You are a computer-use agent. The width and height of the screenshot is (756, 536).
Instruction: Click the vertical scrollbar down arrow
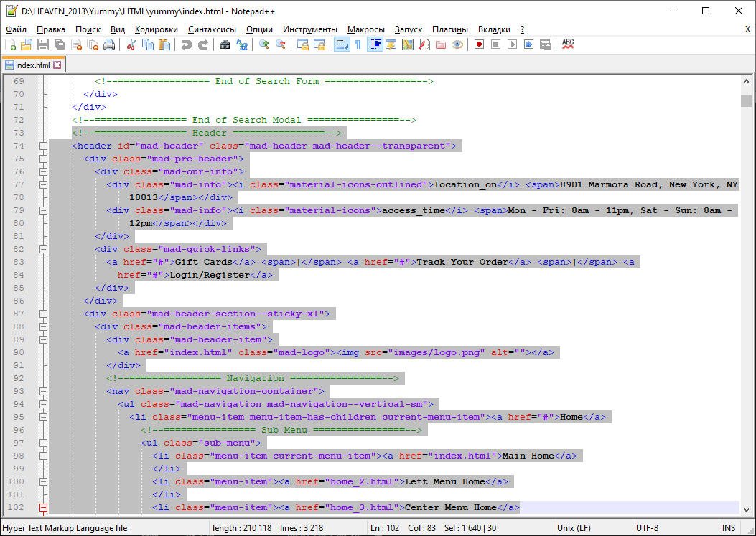747,509
